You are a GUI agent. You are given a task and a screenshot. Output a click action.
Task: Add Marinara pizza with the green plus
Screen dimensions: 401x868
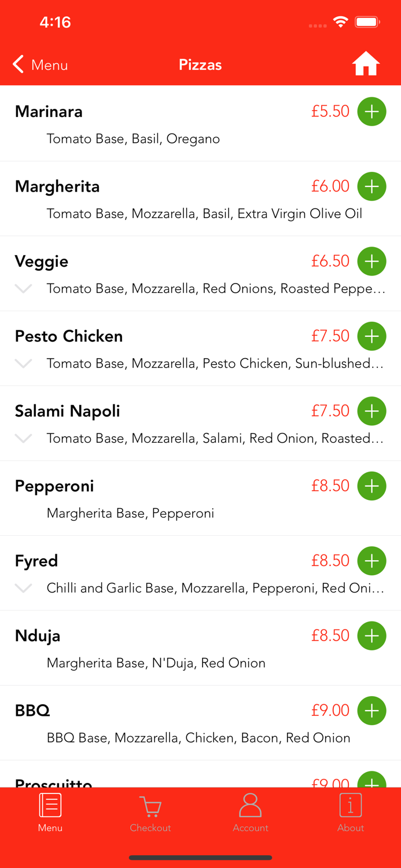[372, 111]
